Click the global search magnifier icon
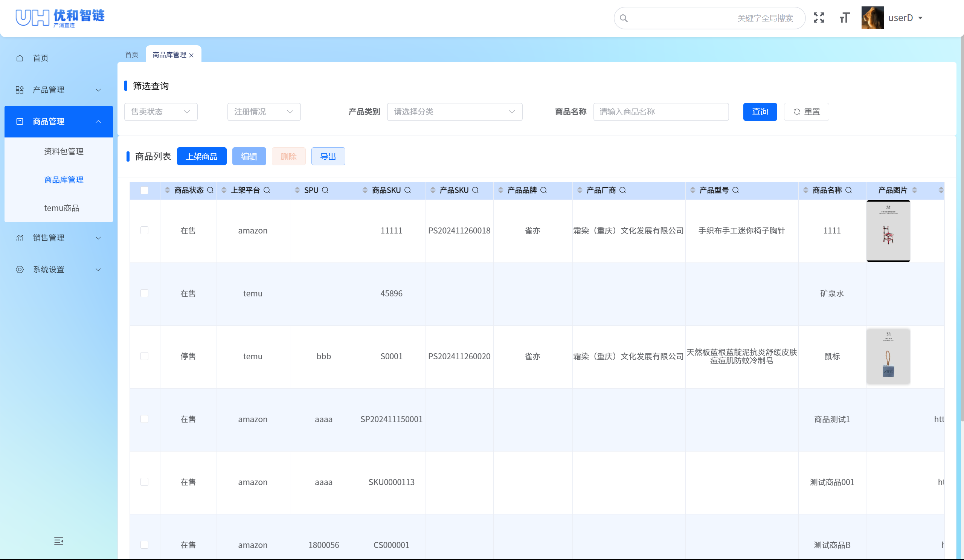Image resolution: width=964 pixels, height=560 pixels. [624, 18]
